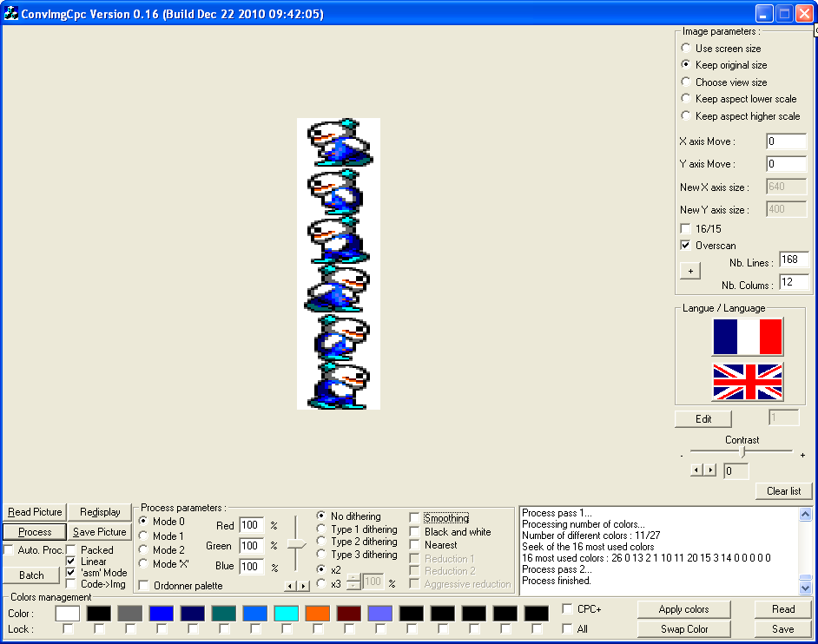Select the x2 radio button

tap(321, 569)
